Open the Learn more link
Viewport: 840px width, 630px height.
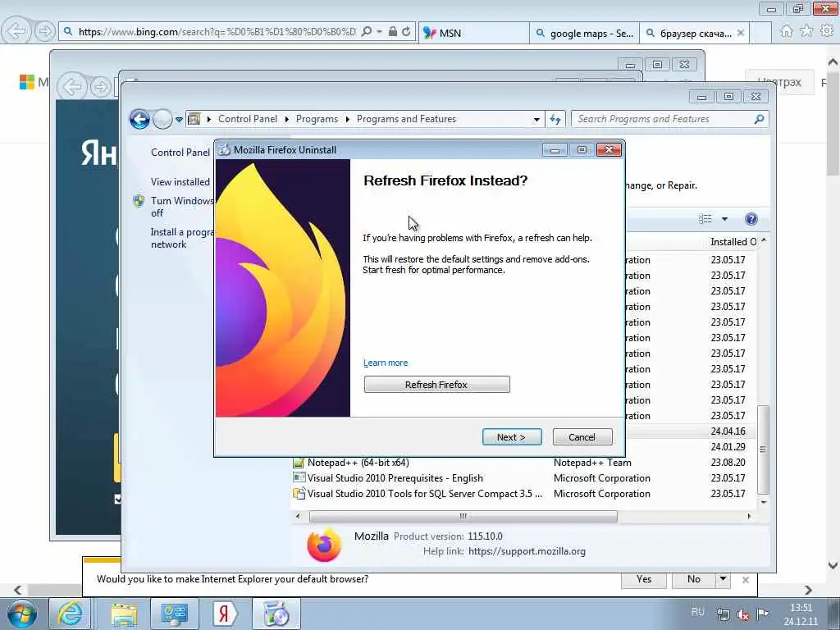tap(386, 363)
